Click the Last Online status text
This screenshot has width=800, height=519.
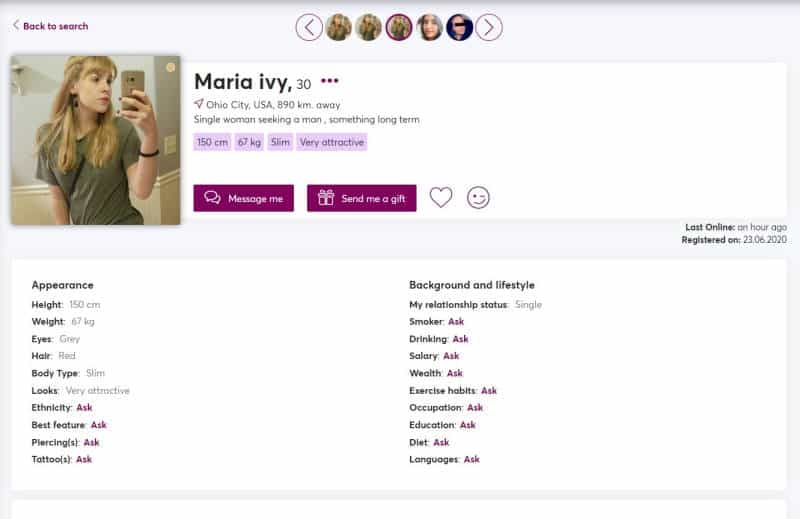[762, 227]
